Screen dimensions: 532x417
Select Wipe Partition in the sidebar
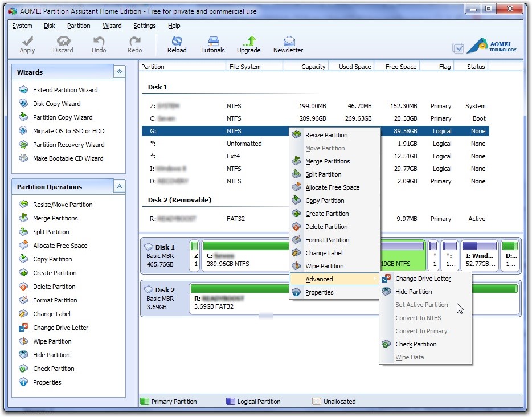[x=52, y=341]
